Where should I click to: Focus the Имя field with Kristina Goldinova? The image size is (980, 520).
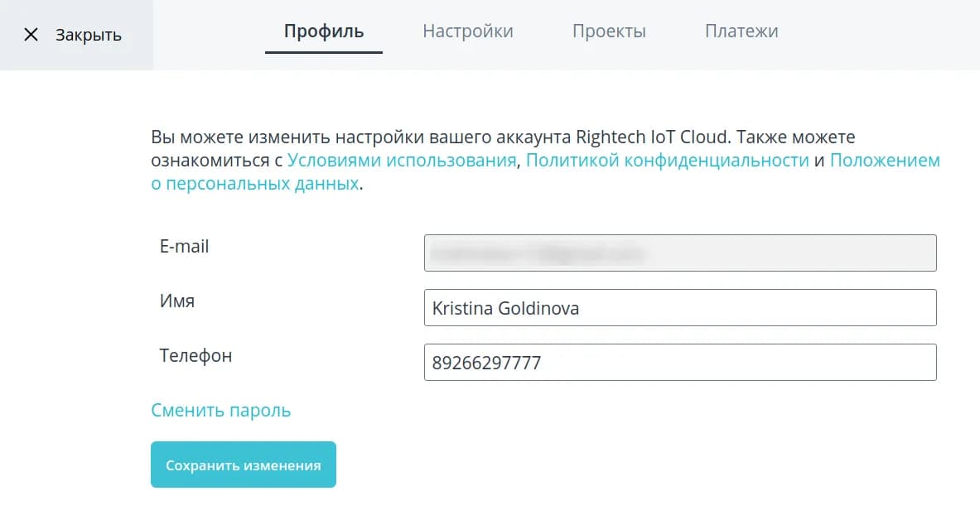679,308
